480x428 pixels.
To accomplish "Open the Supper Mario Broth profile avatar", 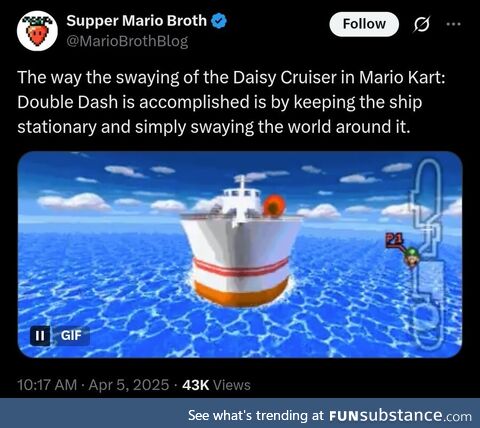I will click(37, 31).
